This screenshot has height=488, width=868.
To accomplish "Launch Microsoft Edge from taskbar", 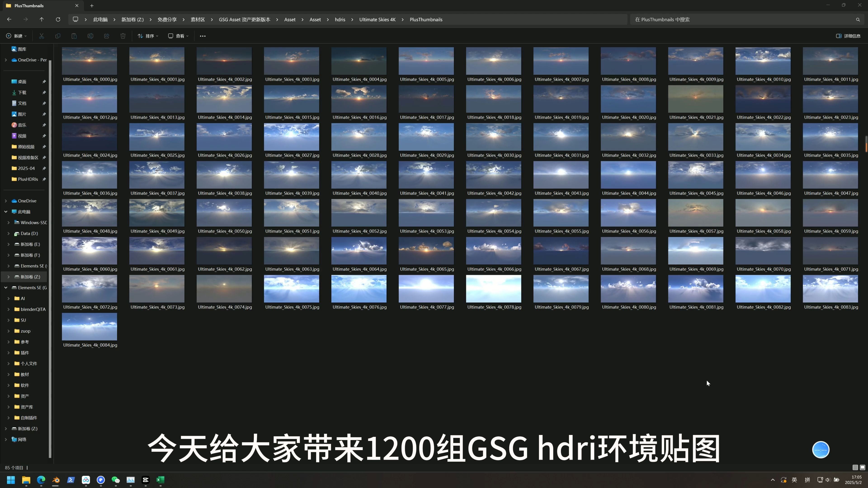I will 41,480.
